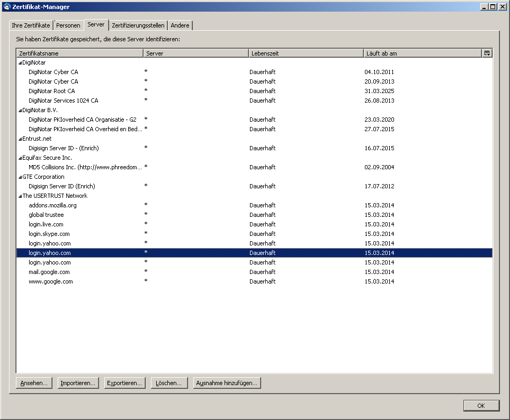510x420 pixels.
Task: Collapse the Equifax Secure Inc. group
Action: pos(20,158)
